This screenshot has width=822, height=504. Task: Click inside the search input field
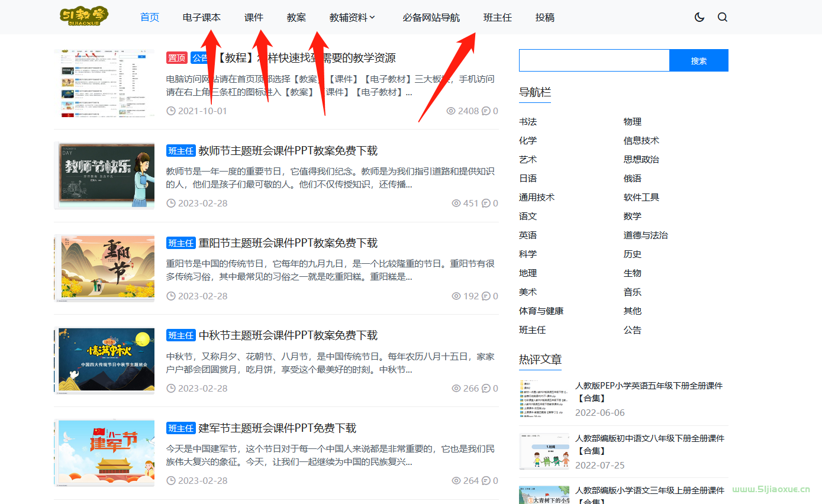coord(594,60)
